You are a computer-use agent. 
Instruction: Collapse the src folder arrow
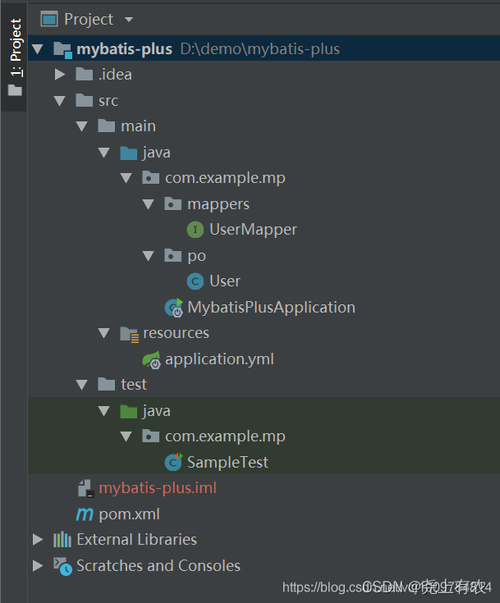(60, 101)
